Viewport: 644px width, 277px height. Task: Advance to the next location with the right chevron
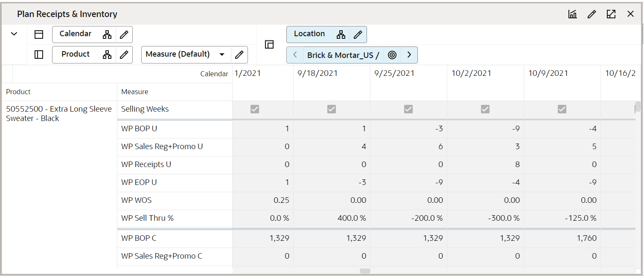[x=409, y=55]
